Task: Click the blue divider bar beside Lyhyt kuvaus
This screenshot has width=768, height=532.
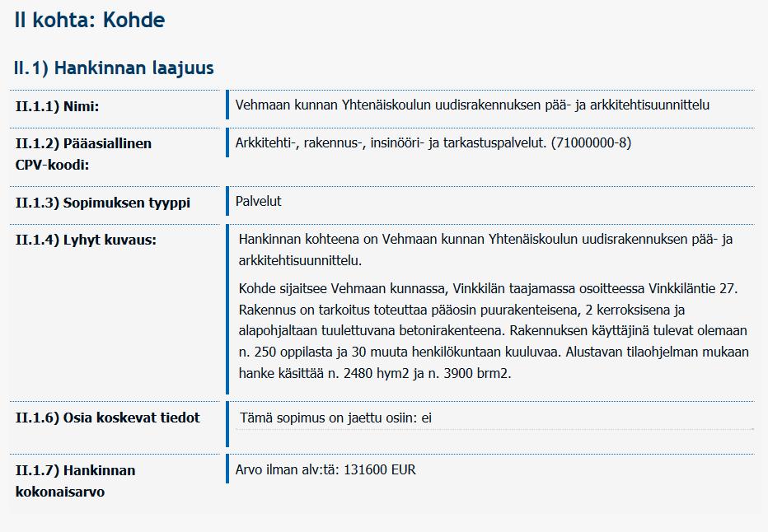Action: pyautogui.click(x=227, y=310)
